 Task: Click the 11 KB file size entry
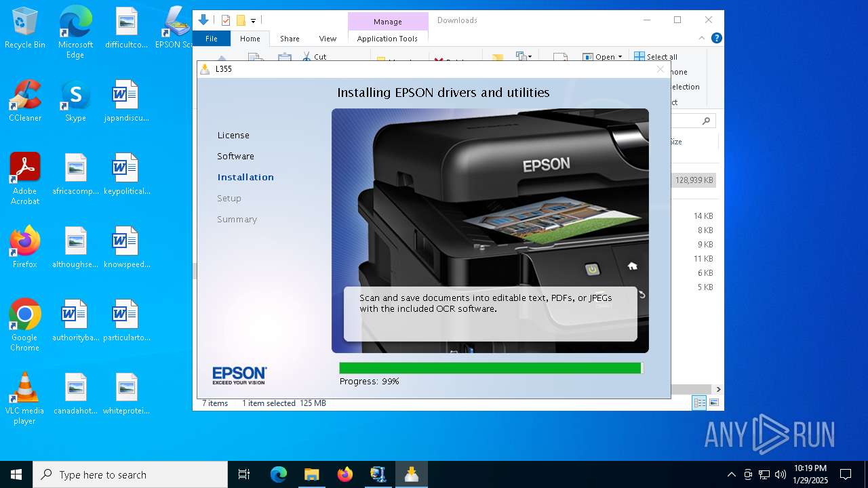coord(703,259)
